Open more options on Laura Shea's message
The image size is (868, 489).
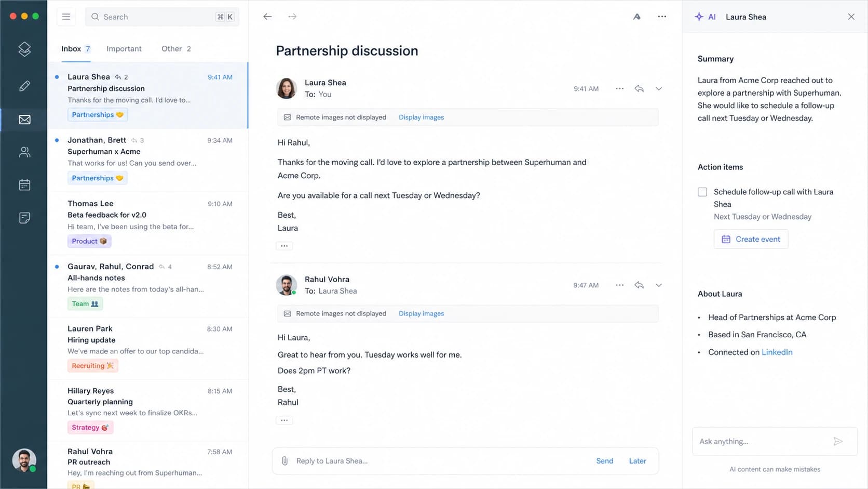click(x=619, y=89)
